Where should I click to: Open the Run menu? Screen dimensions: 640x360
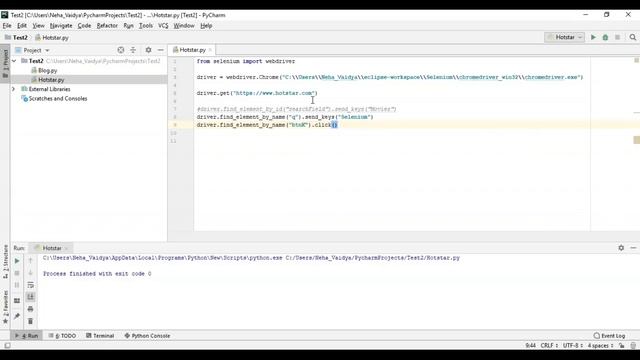point(128,25)
